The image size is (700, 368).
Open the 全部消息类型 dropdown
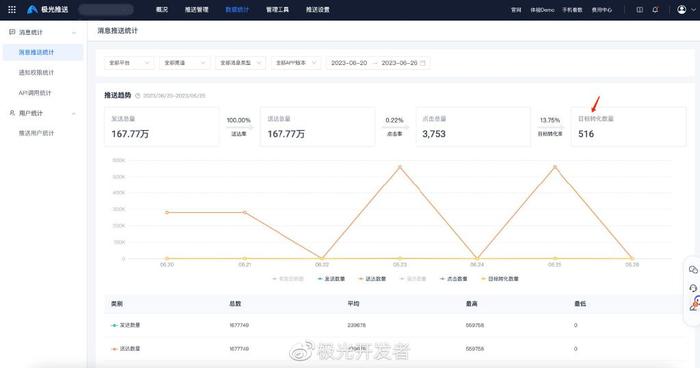(240, 63)
